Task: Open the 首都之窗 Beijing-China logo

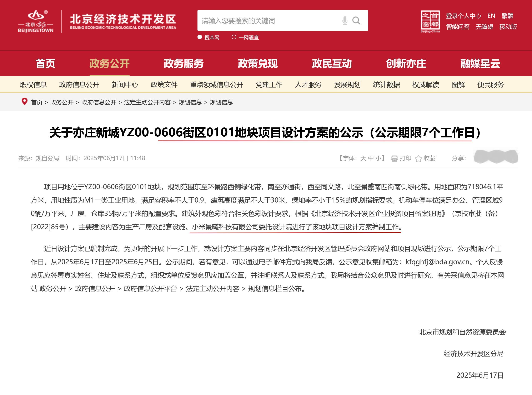Action: coord(430,21)
